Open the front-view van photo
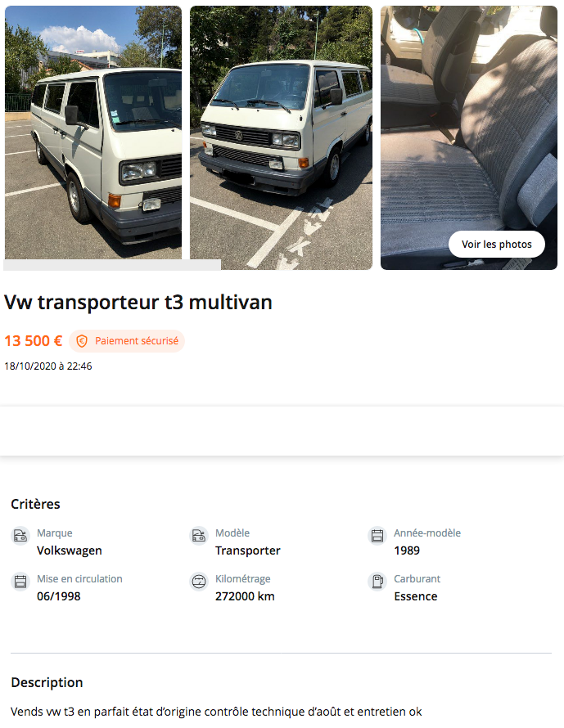This screenshot has height=728, width=564. pos(281,137)
